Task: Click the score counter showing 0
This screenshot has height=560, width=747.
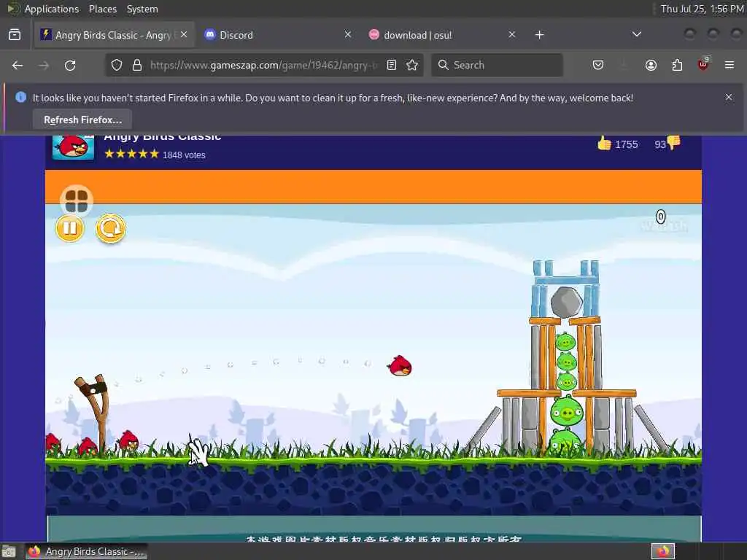Action: pyautogui.click(x=660, y=217)
